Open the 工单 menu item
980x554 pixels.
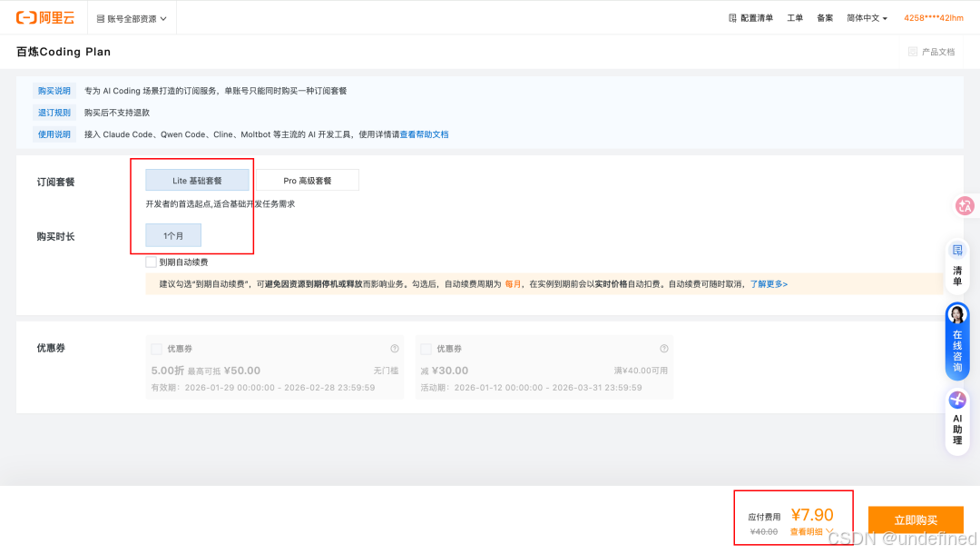(795, 16)
